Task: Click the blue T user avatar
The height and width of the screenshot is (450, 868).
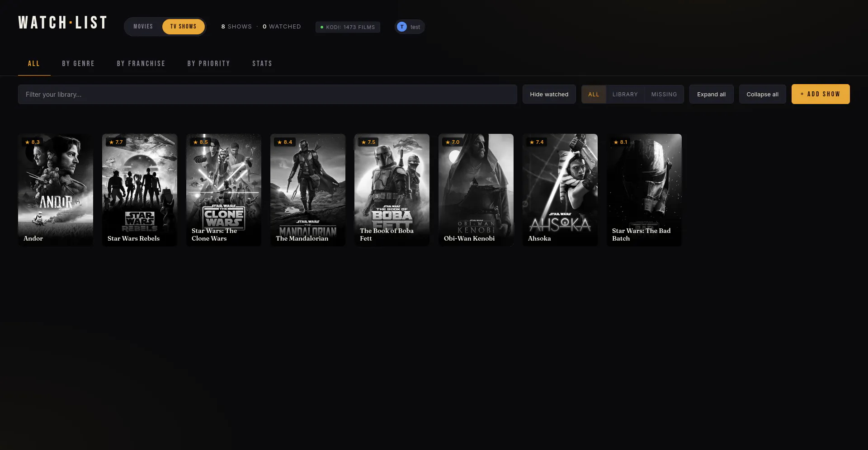Action: pos(402,27)
